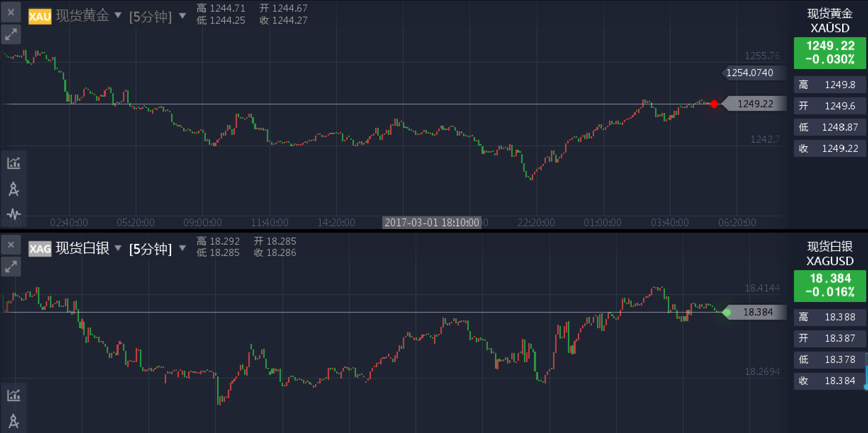Click the 现货白银 instrument name in silver header

(83, 248)
